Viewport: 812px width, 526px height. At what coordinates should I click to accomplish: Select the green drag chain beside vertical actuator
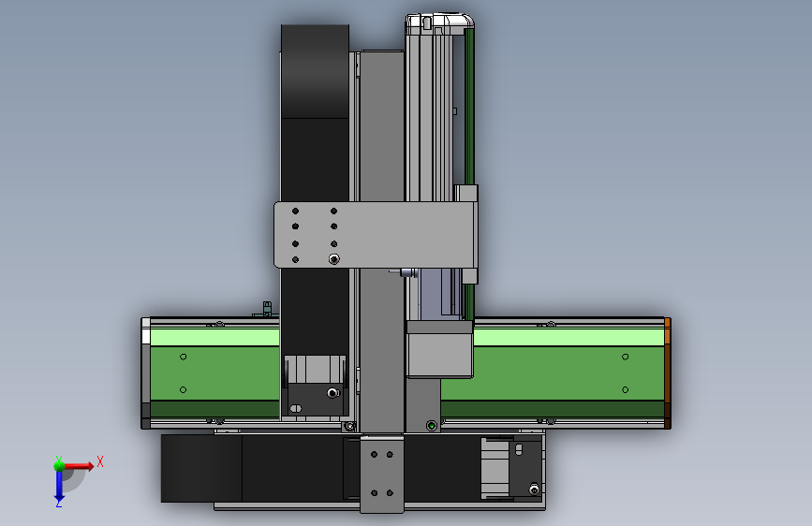[x=470, y=107]
